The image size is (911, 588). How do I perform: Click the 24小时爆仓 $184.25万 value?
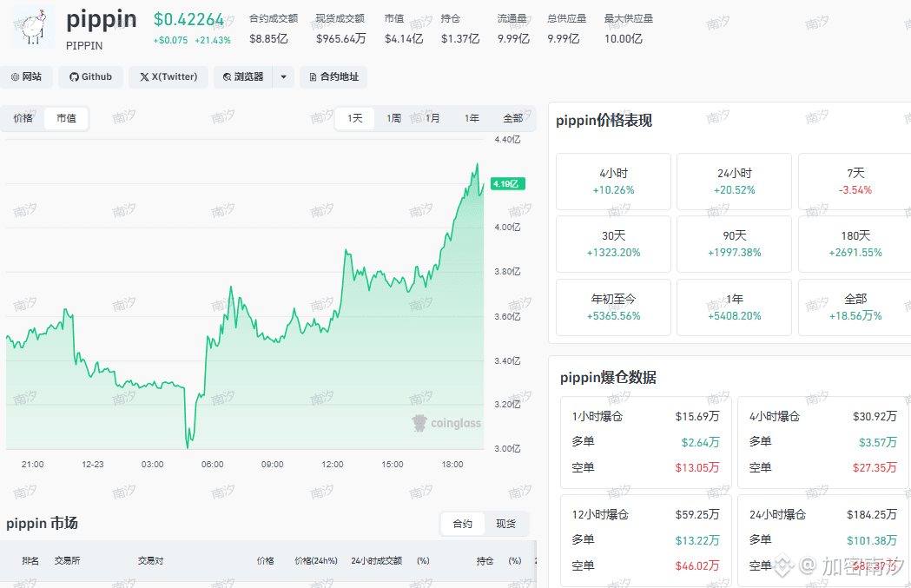872,514
